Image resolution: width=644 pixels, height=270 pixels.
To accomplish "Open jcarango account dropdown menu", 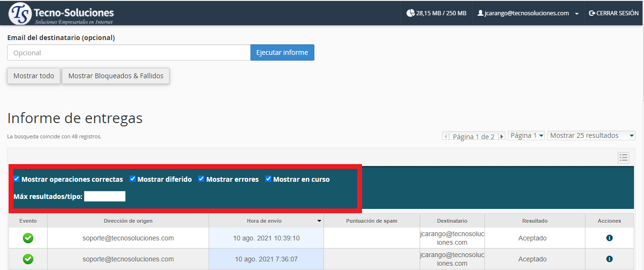I will [528, 13].
